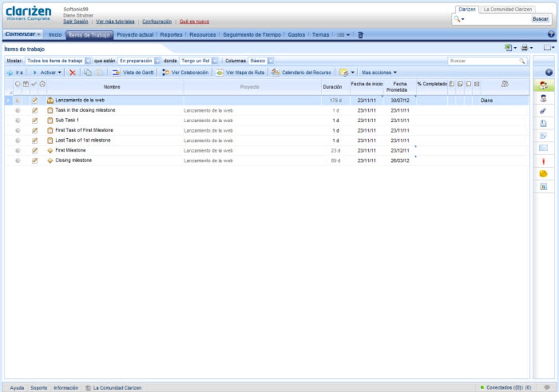The width and height of the screenshot is (559, 392).
Task: Open the Reportes tab
Action: coord(171,35)
